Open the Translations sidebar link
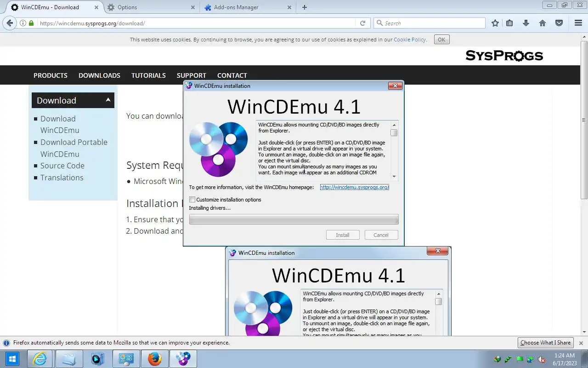588x368 pixels. (x=62, y=178)
